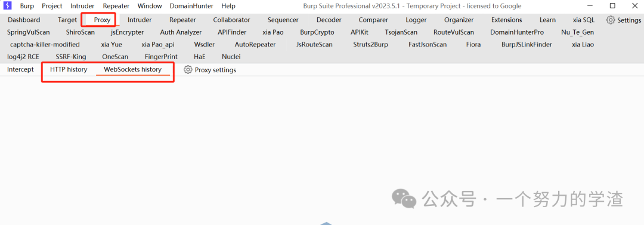Switch to the Intruder tool tab
This screenshot has width=644, height=225.
pyautogui.click(x=139, y=20)
